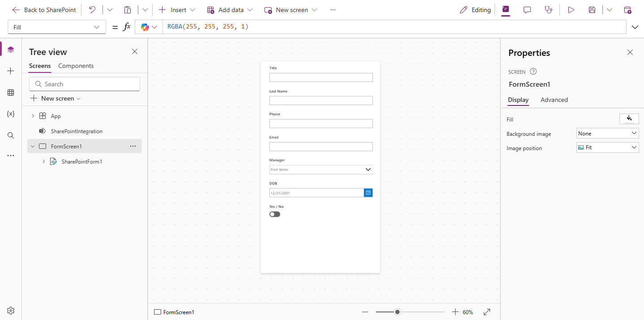Open Image position Fit dropdown

608,147
